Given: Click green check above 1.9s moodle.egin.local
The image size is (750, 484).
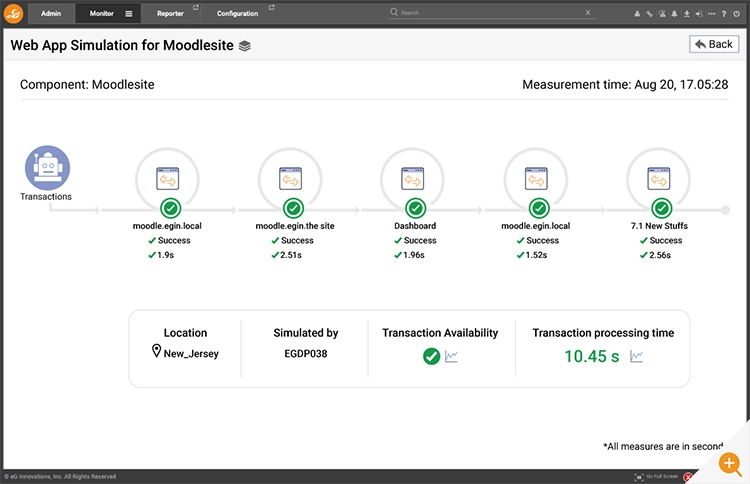Looking at the screenshot, I should [x=170, y=209].
